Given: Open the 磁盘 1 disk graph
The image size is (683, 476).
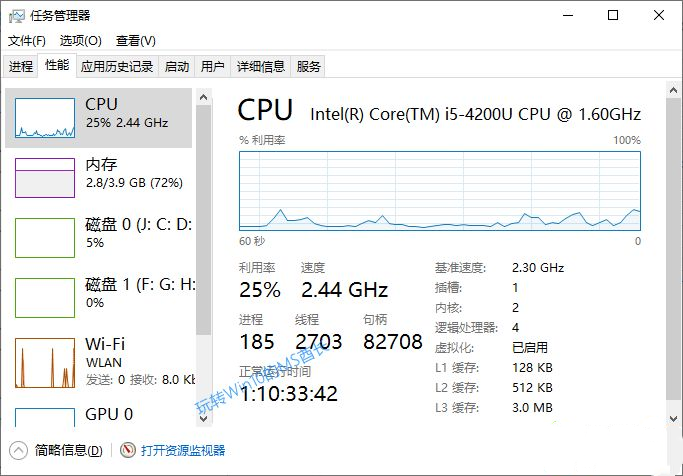Looking at the screenshot, I should tap(45, 298).
